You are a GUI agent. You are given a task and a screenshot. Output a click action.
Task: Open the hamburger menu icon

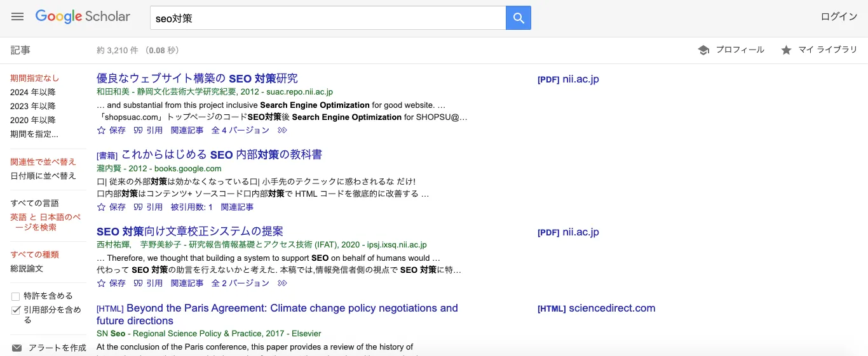click(x=17, y=17)
